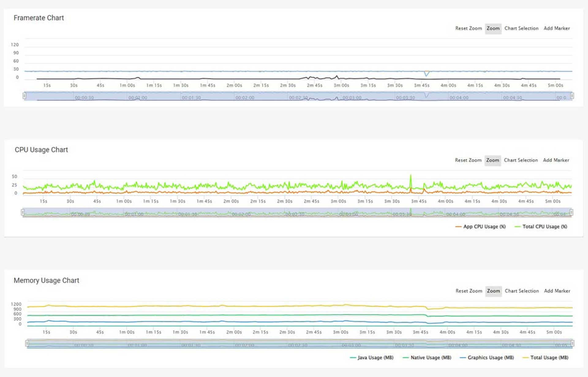The width and height of the screenshot is (588, 377).
Task: Toggle Native Usage (MB) legend series
Action: pos(427,357)
